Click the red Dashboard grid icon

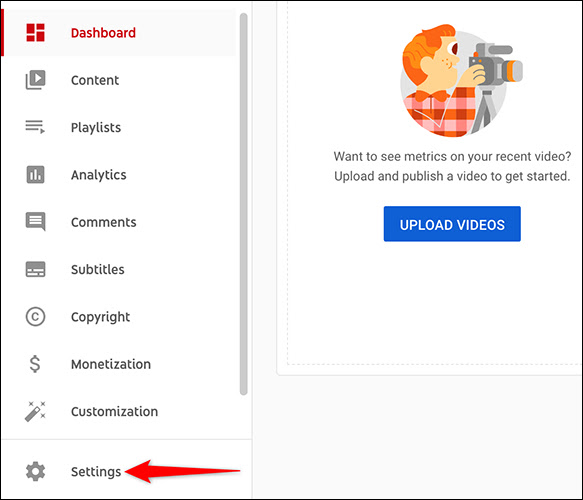[35, 32]
